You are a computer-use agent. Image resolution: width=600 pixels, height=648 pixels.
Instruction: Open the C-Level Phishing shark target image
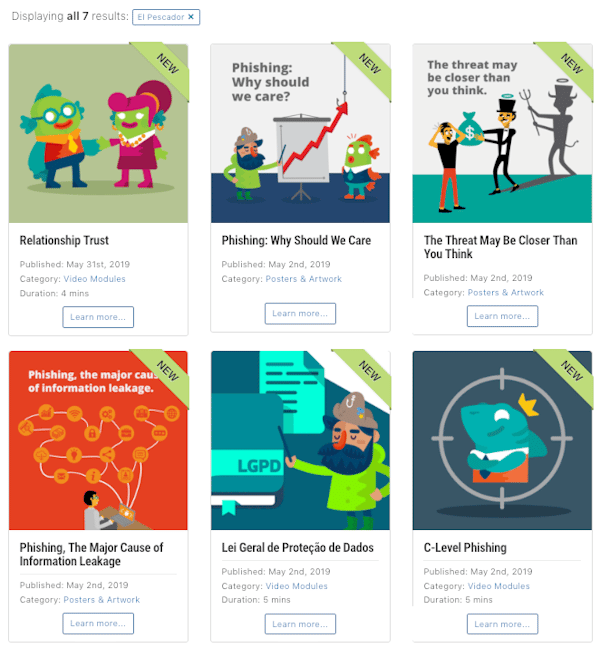[502, 441]
